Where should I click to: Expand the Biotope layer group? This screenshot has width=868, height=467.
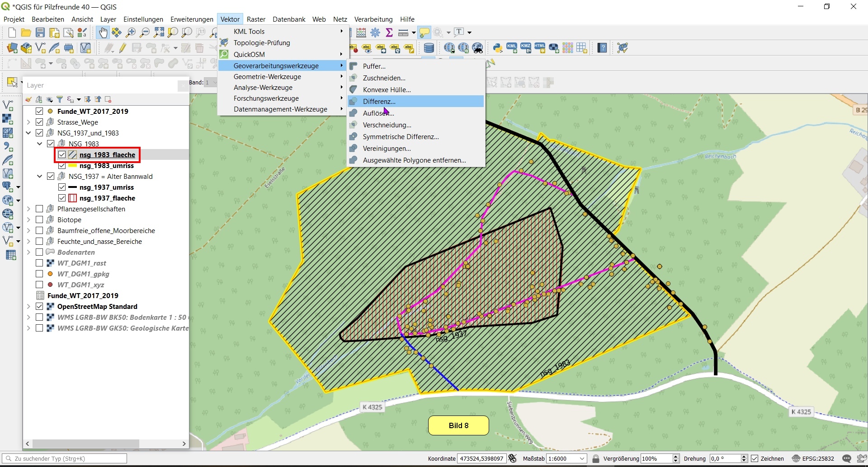pyautogui.click(x=28, y=220)
